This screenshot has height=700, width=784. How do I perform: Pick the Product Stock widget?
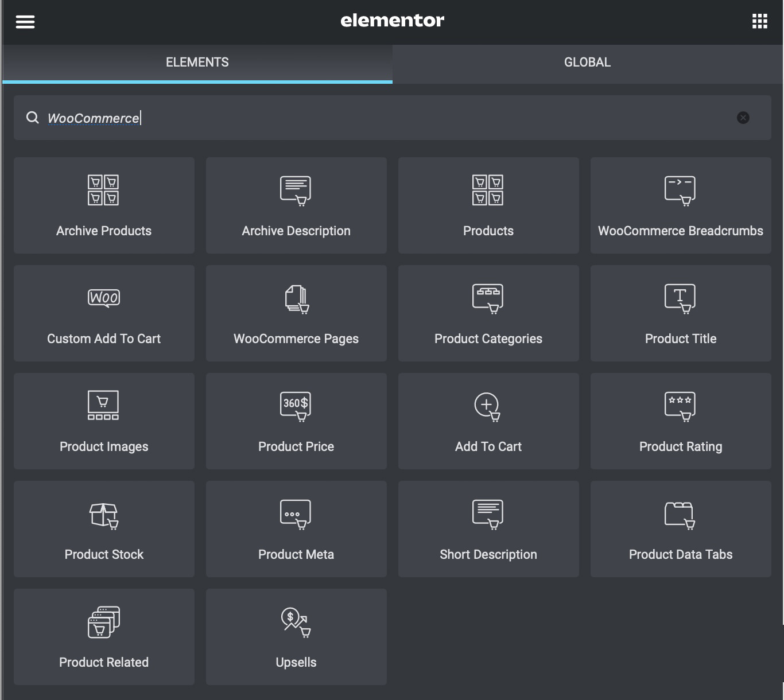pyautogui.click(x=104, y=529)
